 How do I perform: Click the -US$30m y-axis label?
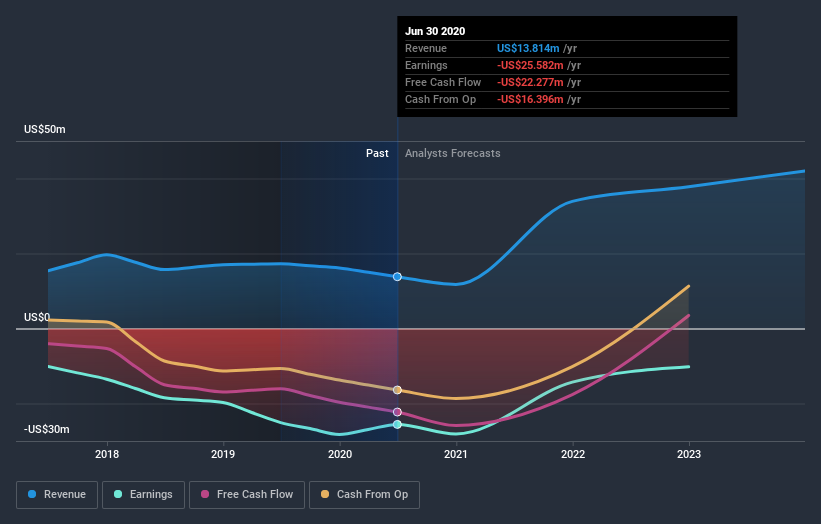click(47, 429)
